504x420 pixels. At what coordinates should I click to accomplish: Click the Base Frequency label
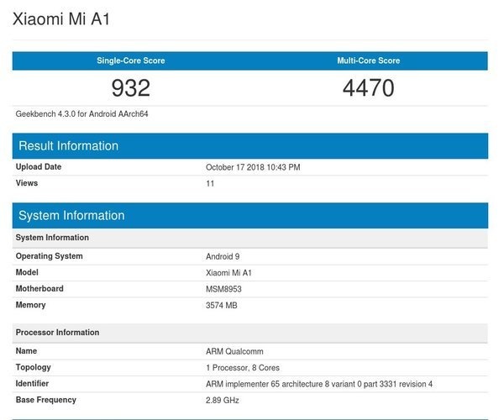(46, 400)
